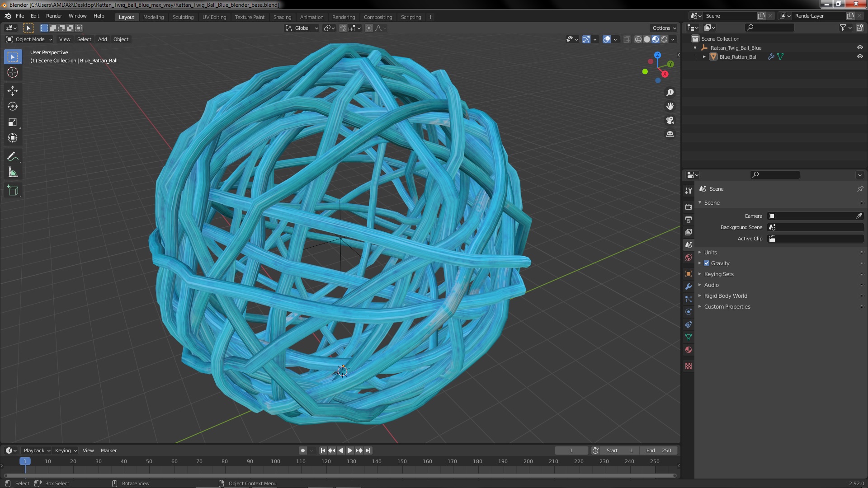Click the current frame field

tap(571, 450)
